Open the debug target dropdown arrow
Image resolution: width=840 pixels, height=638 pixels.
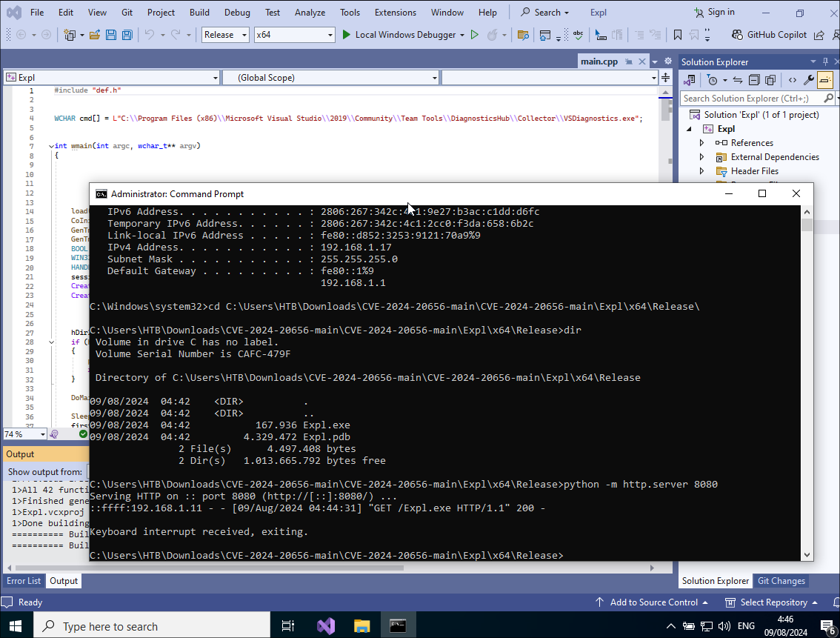461,35
